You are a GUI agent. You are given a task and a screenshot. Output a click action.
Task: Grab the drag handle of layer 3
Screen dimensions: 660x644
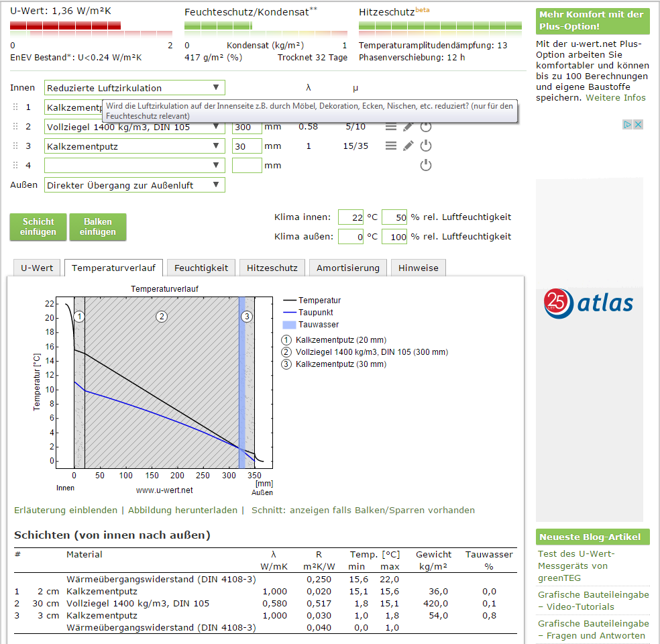15,146
